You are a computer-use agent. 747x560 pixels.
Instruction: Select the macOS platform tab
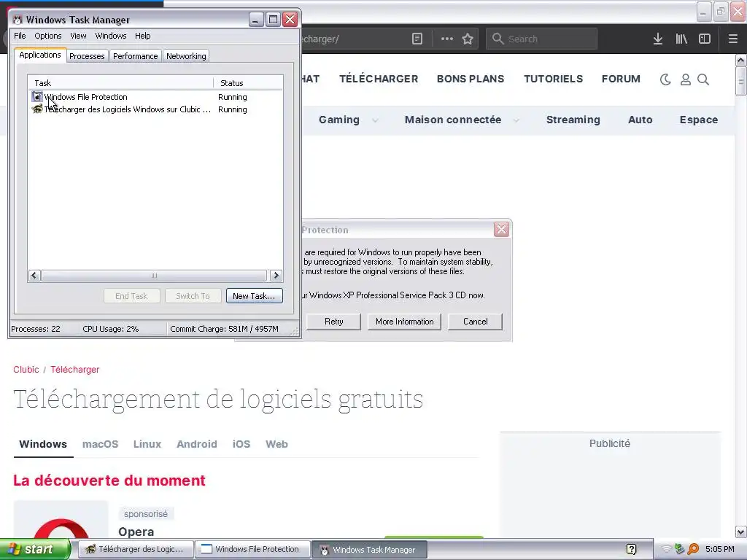[100, 444]
